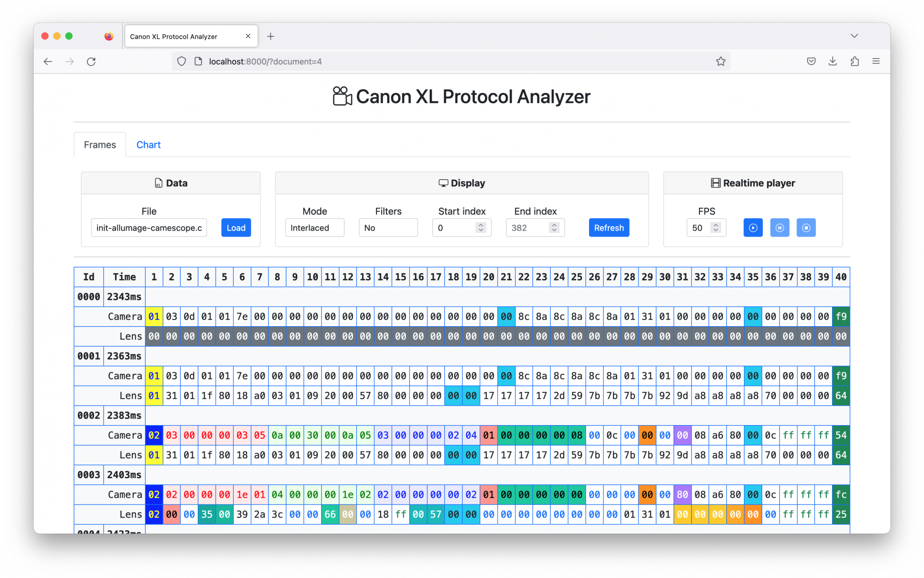
Task: Open the Firefox hamburger application menu
Action: [875, 61]
